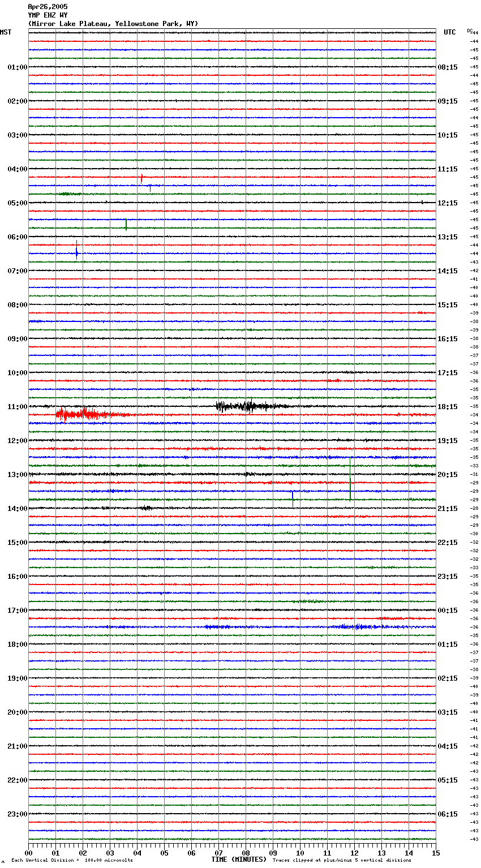Click the "10" minute tick on bottom axis

point(300,853)
